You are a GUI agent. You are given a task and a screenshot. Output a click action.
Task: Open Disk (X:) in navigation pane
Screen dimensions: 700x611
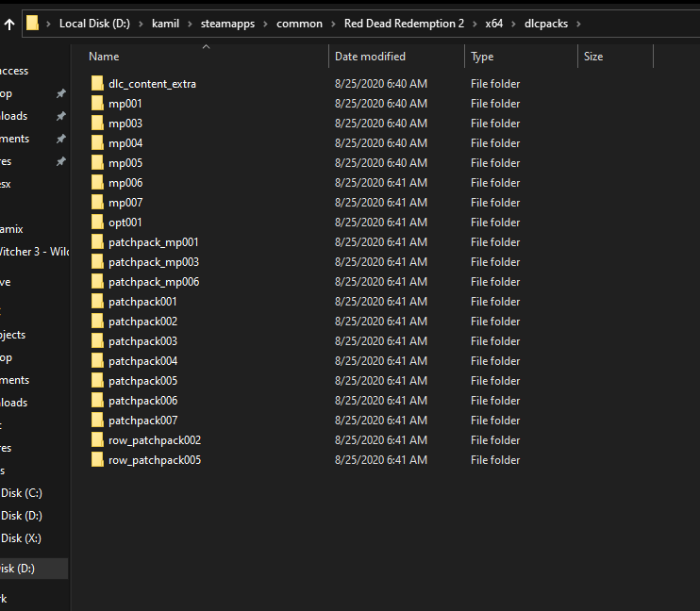click(21, 537)
